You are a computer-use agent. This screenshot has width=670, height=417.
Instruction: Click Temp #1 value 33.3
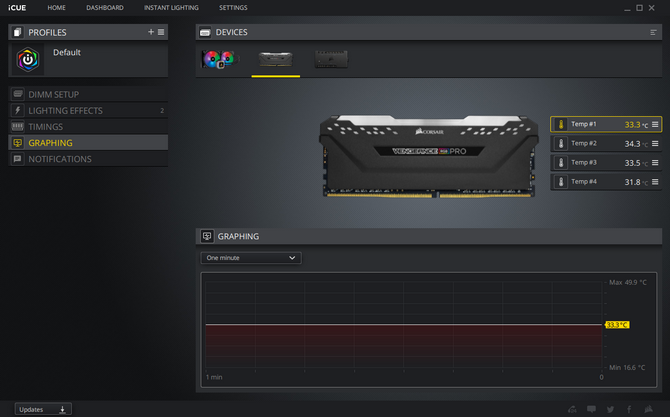632,125
